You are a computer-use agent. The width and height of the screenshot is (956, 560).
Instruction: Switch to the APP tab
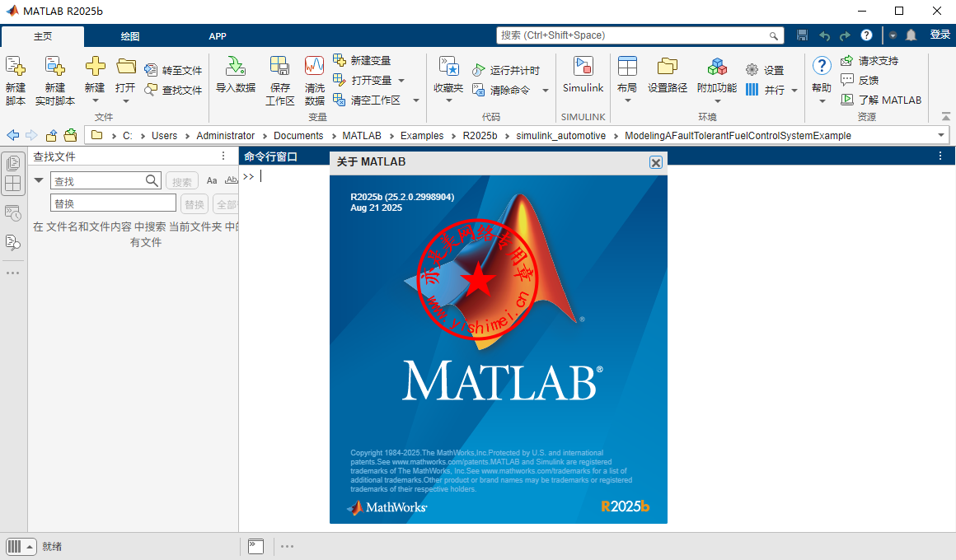tap(218, 36)
